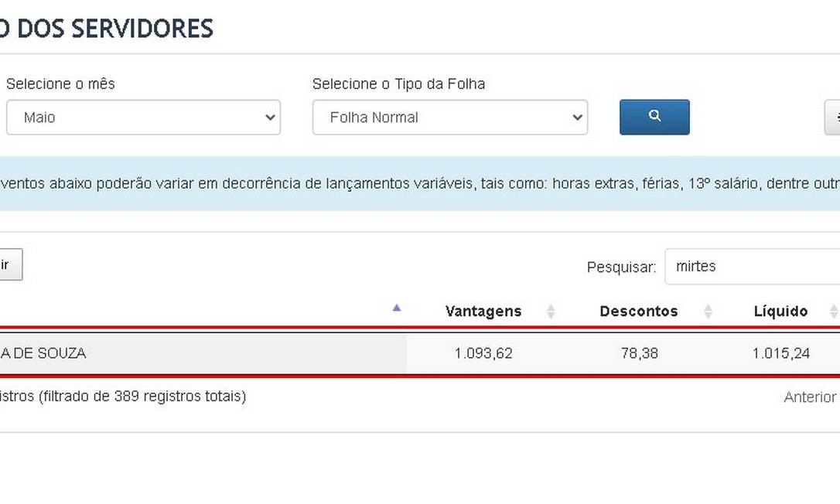Click the chevron arrow of the Folha Normal selector
The width and height of the screenshot is (840, 504).
pos(577,117)
